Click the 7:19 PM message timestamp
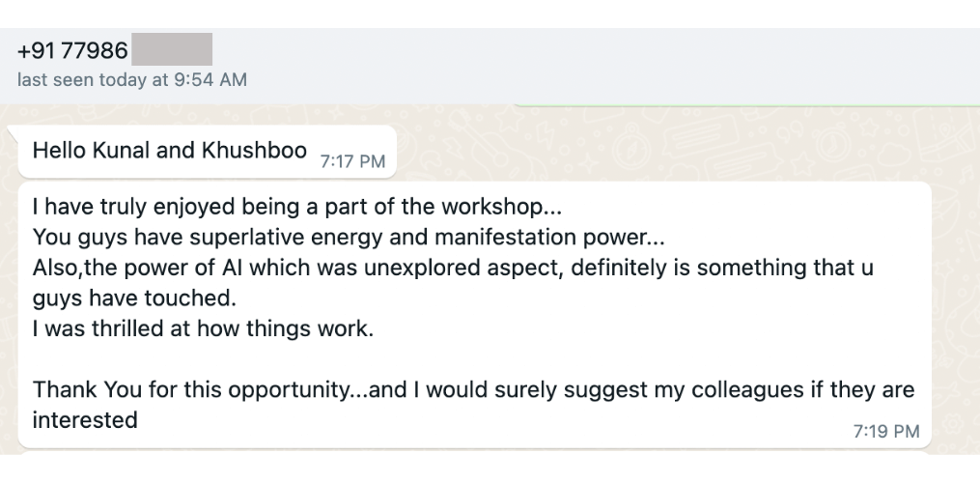 (x=886, y=432)
